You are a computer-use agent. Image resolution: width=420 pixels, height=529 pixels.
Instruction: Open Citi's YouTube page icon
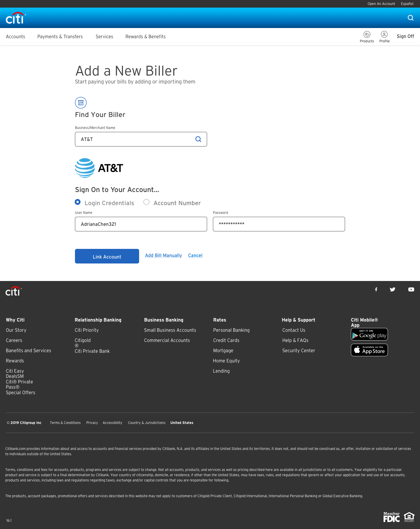pyautogui.click(x=411, y=289)
